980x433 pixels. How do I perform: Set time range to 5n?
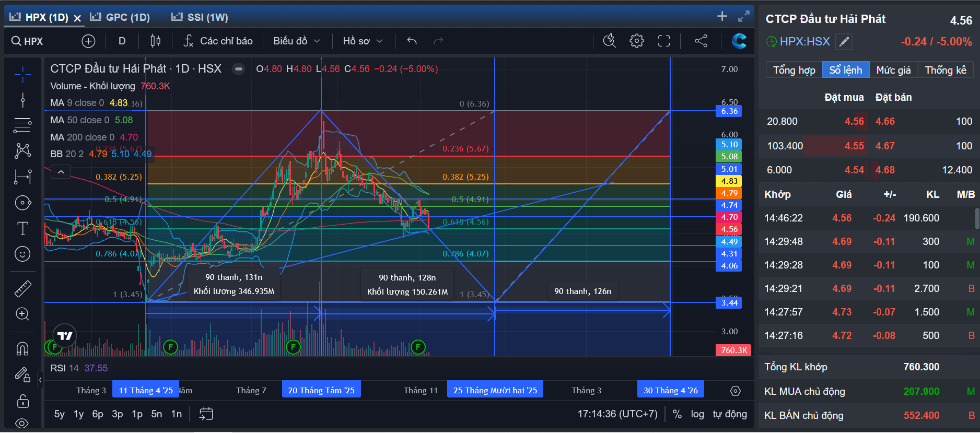(x=157, y=414)
